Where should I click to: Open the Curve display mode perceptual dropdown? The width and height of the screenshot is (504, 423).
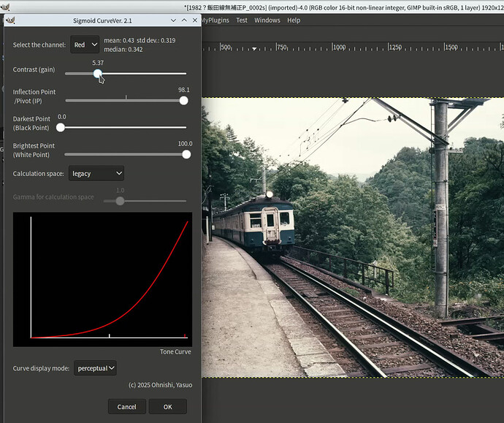click(96, 368)
